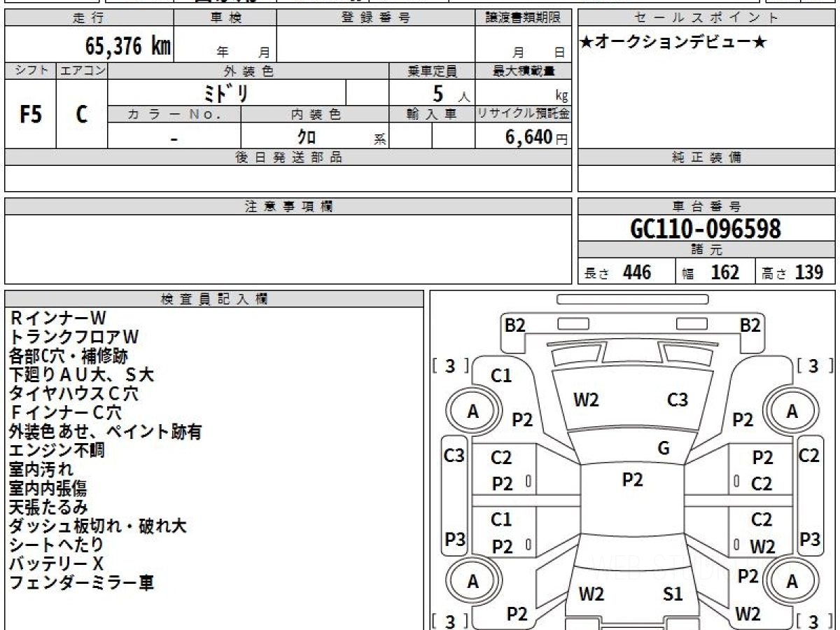This screenshot has width=840, height=630.
Task: Select the W2 mark on the hood
Action: point(586,400)
